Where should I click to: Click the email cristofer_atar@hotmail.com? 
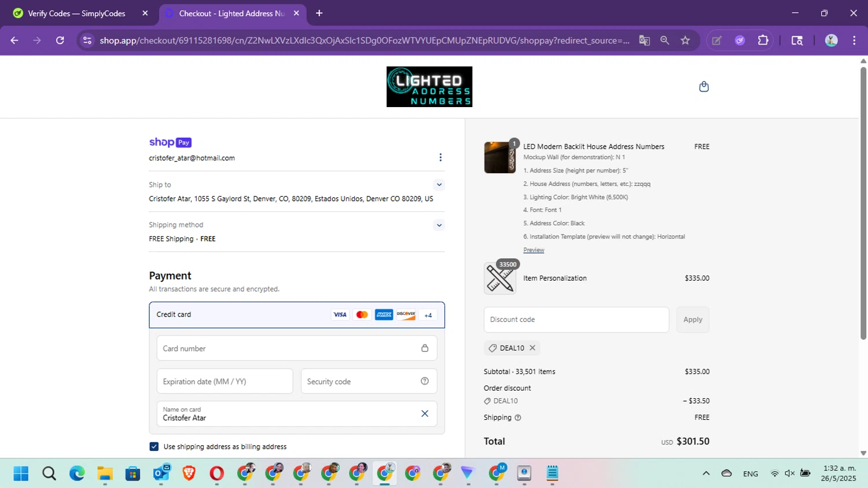192,158
